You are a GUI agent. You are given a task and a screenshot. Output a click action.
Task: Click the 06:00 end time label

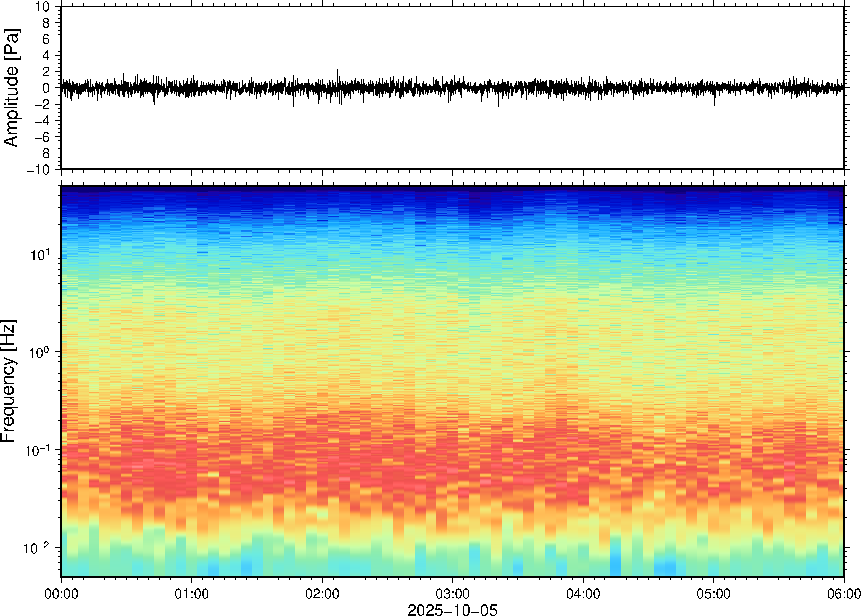(x=844, y=593)
